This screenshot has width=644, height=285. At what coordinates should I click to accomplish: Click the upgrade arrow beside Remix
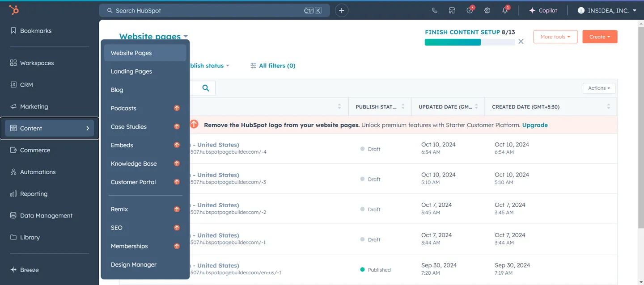(177, 209)
